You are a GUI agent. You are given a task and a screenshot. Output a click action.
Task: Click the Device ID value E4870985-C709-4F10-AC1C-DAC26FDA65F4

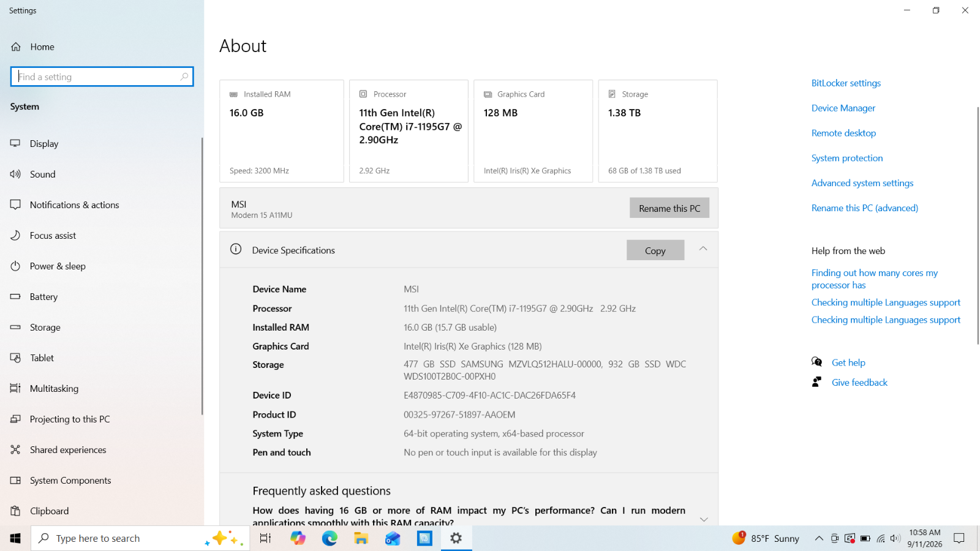click(x=489, y=395)
